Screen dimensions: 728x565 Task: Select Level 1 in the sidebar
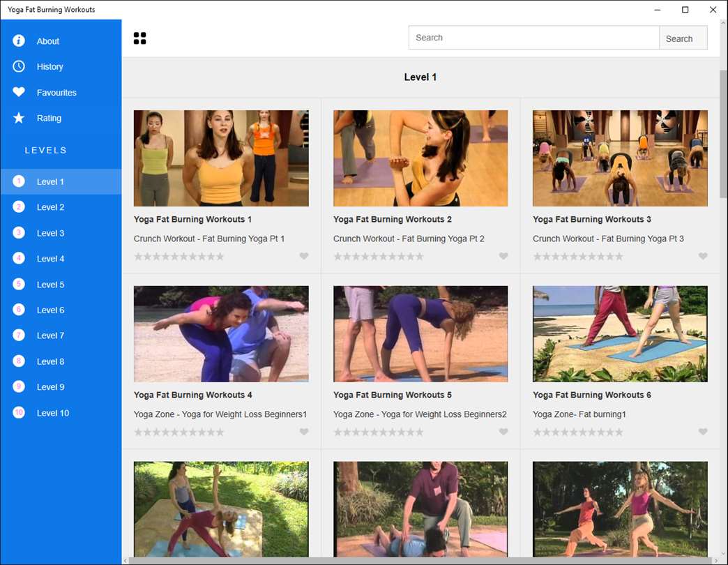coord(61,181)
